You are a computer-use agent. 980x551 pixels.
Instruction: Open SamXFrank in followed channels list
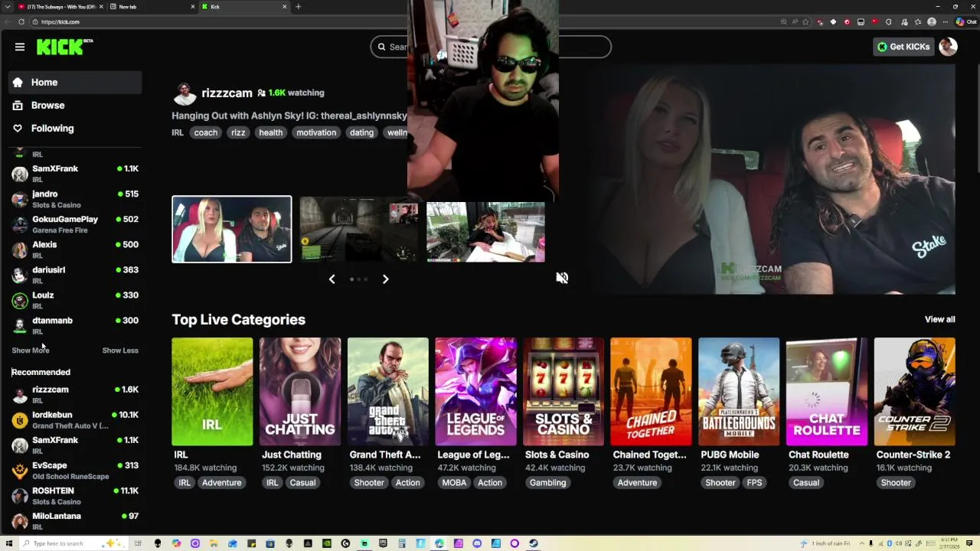(x=75, y=174)
